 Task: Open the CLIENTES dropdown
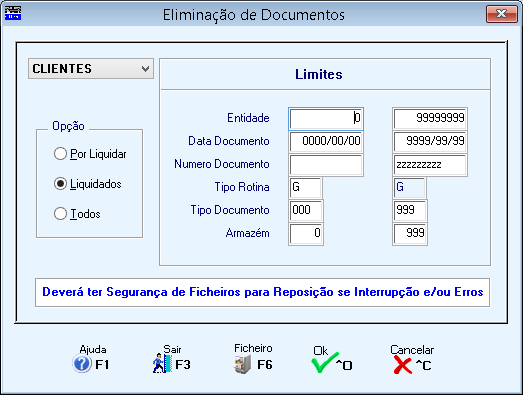tap(91, 69)
